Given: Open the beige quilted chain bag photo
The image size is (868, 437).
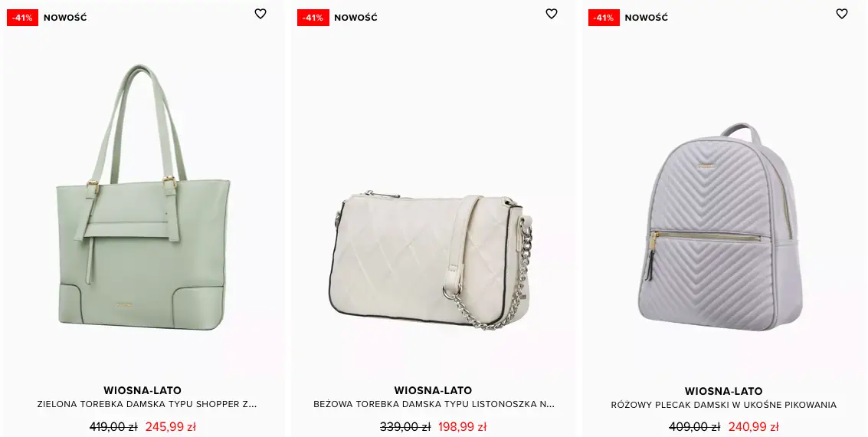Looking at the screenshot, I should tap(431, 261).
